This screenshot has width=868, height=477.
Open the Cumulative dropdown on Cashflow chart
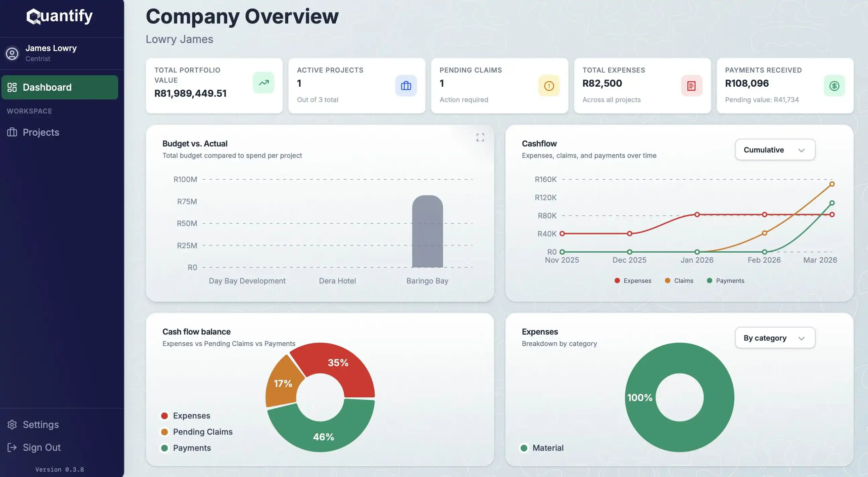(775, 149)
